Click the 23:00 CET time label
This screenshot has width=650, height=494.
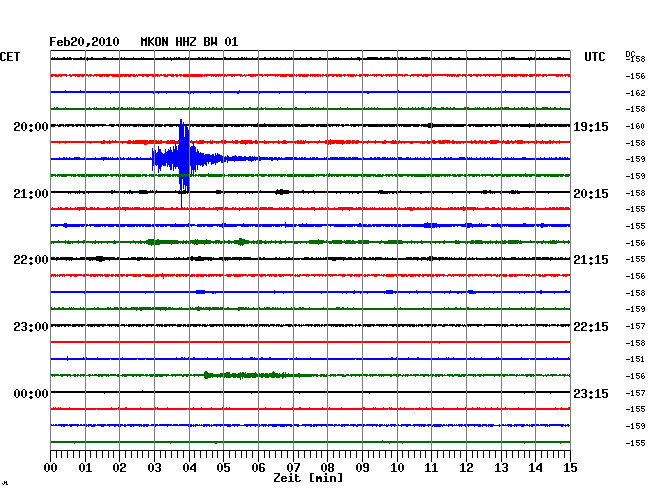[31, 327]
